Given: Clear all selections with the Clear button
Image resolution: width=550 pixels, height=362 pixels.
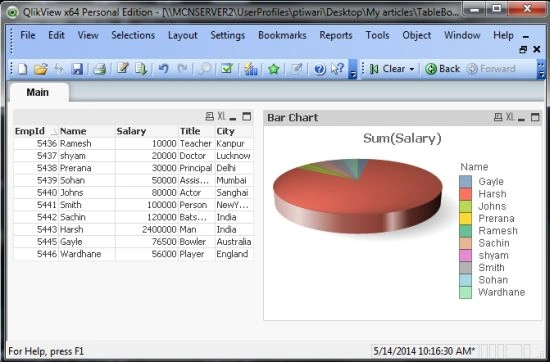Looking at the screenshot, I should point(388,69).
